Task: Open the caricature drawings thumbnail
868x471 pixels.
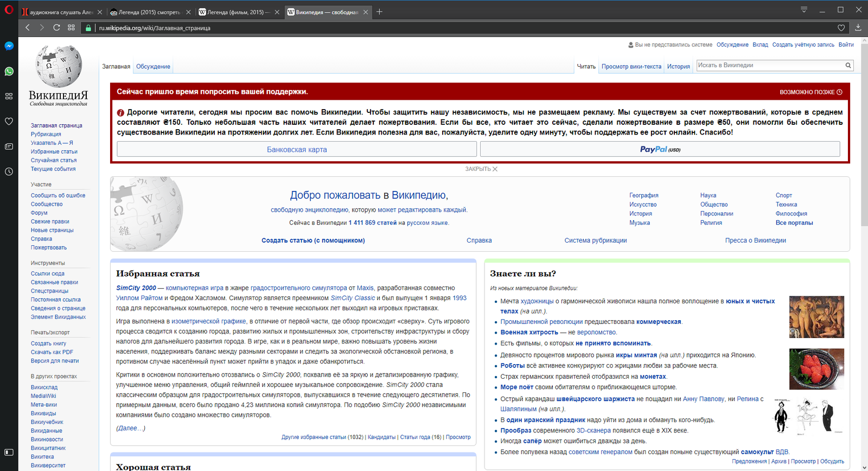Action: tap(808, 417)
